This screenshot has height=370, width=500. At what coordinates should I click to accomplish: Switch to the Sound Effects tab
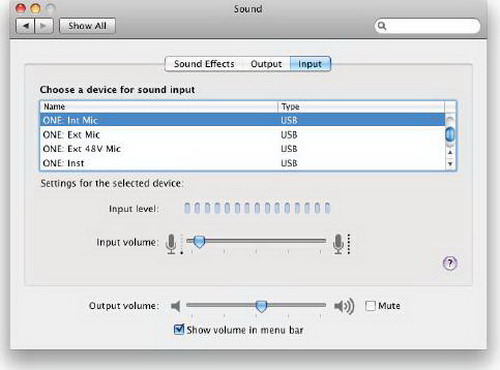[x=204, y=64]
